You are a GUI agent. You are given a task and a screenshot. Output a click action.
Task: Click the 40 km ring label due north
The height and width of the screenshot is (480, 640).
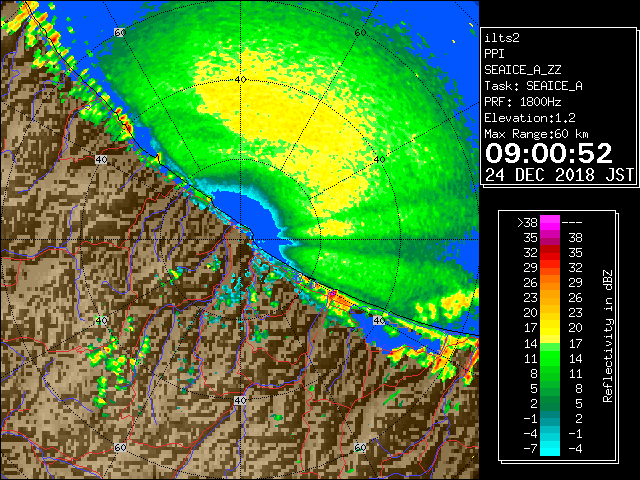(x=240, y=80)
